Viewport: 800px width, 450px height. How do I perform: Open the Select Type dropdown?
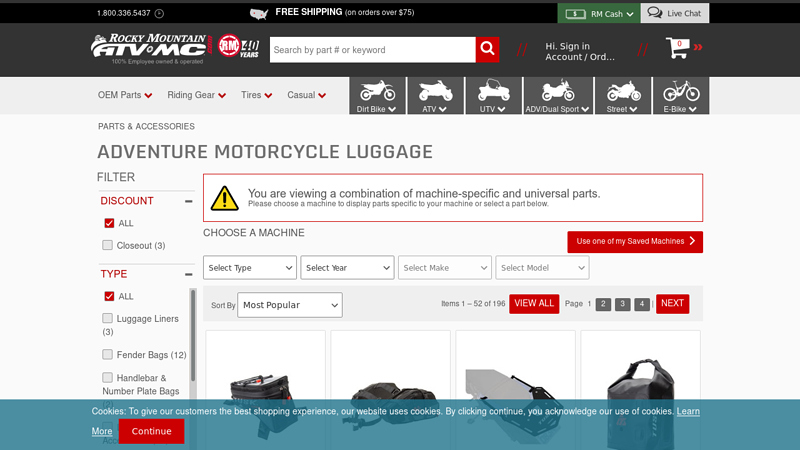(x=250, y=268)
